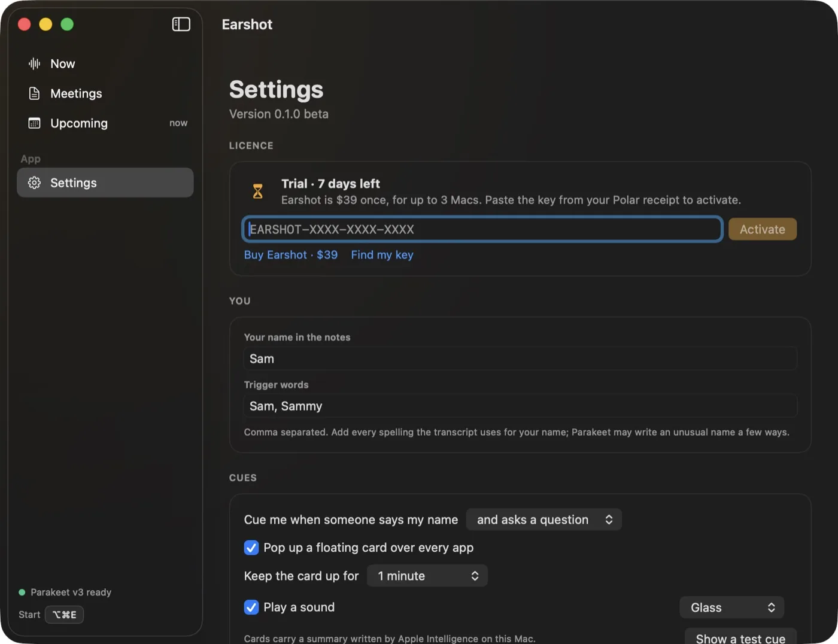Click 'Version 0.1.0 beta' text
The width and height of the screenshot is (838, 644).
click(x=279, y=114)
